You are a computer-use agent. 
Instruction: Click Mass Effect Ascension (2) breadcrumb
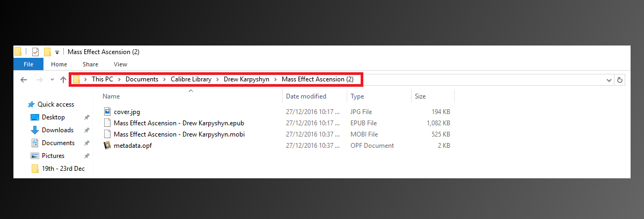(318, 79)
